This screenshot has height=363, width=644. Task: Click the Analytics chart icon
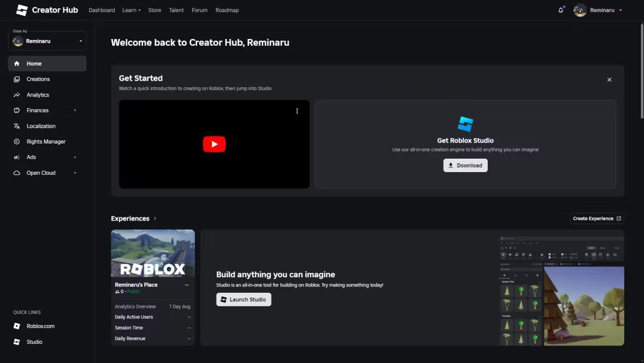point(17,95)
